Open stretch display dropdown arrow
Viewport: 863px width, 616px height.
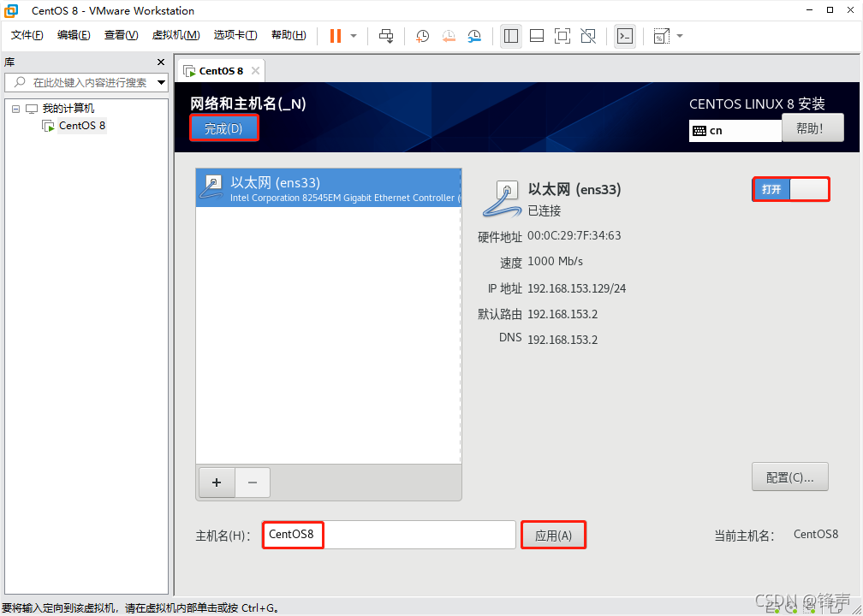pos(680,36)
